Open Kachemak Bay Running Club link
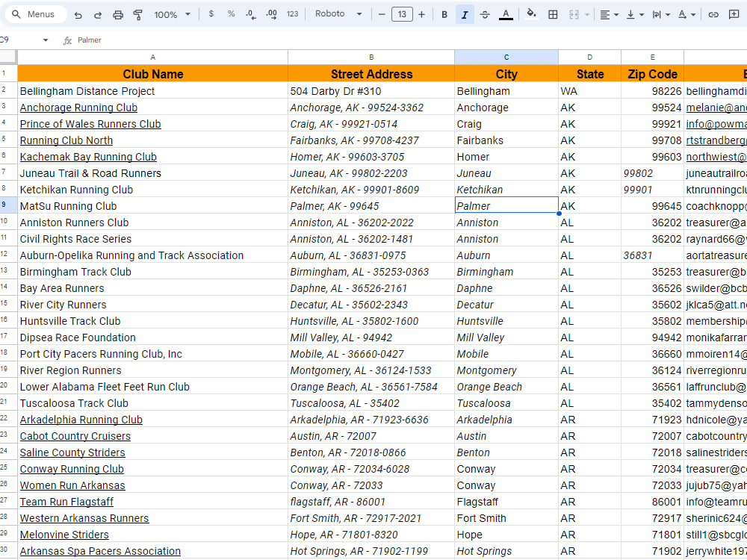Screen dimensions: 747x560 tap(88, 157)
